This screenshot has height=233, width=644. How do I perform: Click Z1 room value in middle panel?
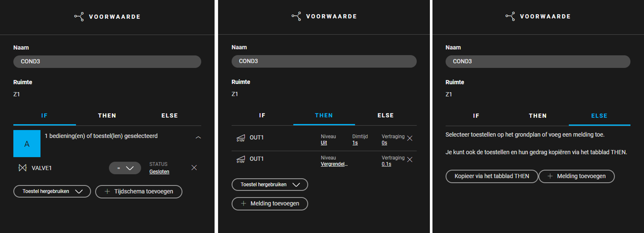point(235,94)
